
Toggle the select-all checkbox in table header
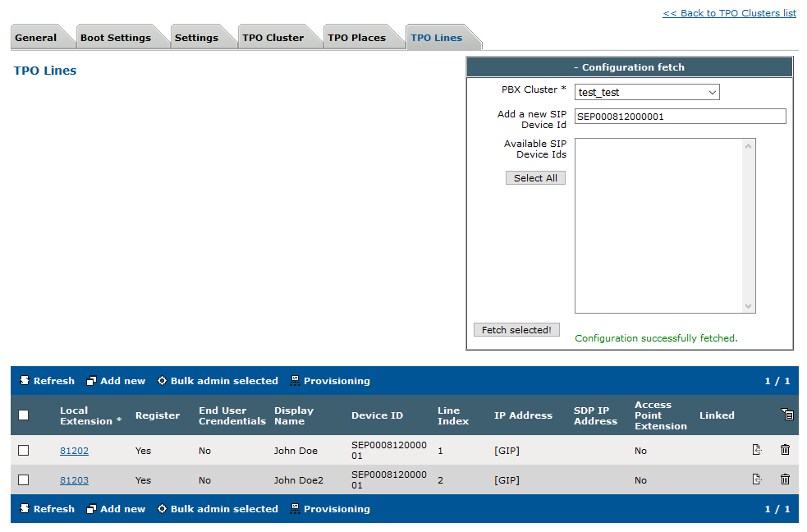24,415
